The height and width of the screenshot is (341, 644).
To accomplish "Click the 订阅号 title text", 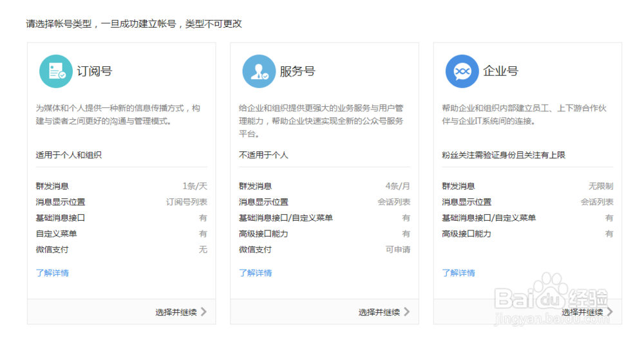I will click(95, 71).
